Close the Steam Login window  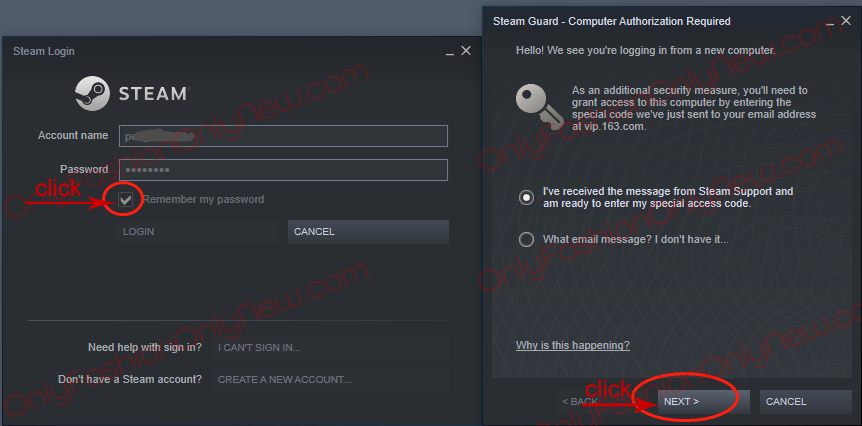coord(466,51)
